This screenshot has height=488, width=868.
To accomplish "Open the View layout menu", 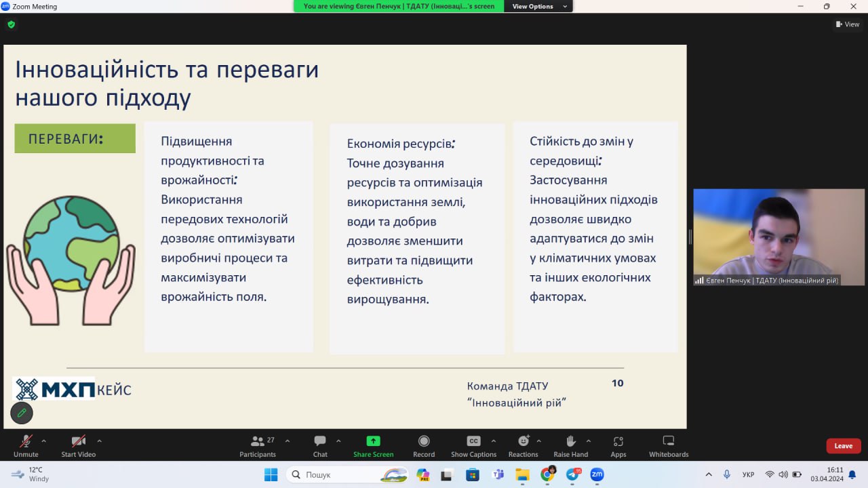I will (848, 24).
